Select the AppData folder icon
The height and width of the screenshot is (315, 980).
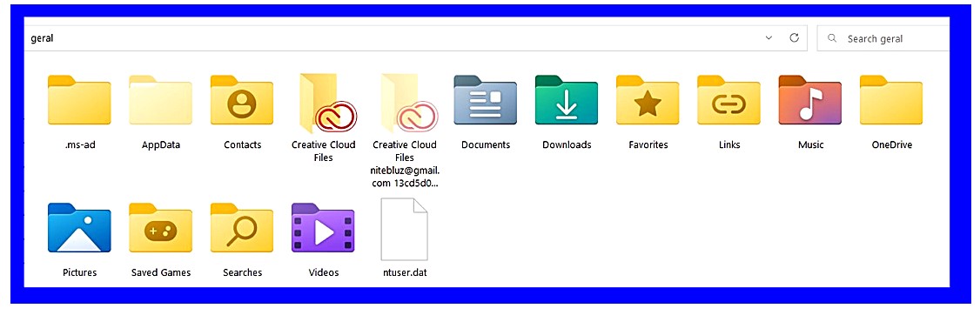(x=161, y=100)
